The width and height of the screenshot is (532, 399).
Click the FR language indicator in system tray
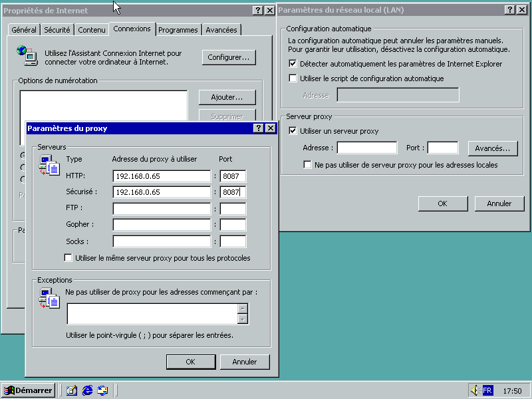(488, 390)
